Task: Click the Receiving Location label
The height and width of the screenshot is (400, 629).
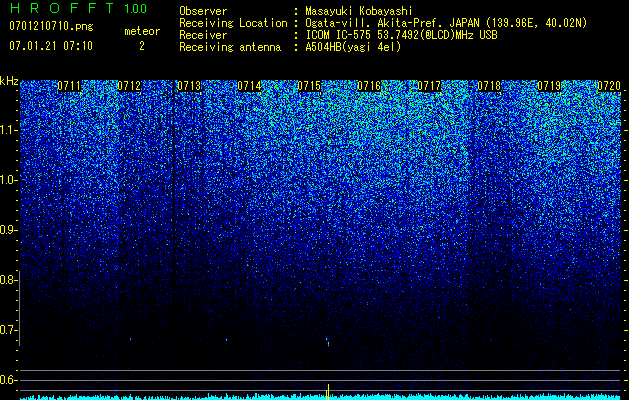Action: coord(233,23)
